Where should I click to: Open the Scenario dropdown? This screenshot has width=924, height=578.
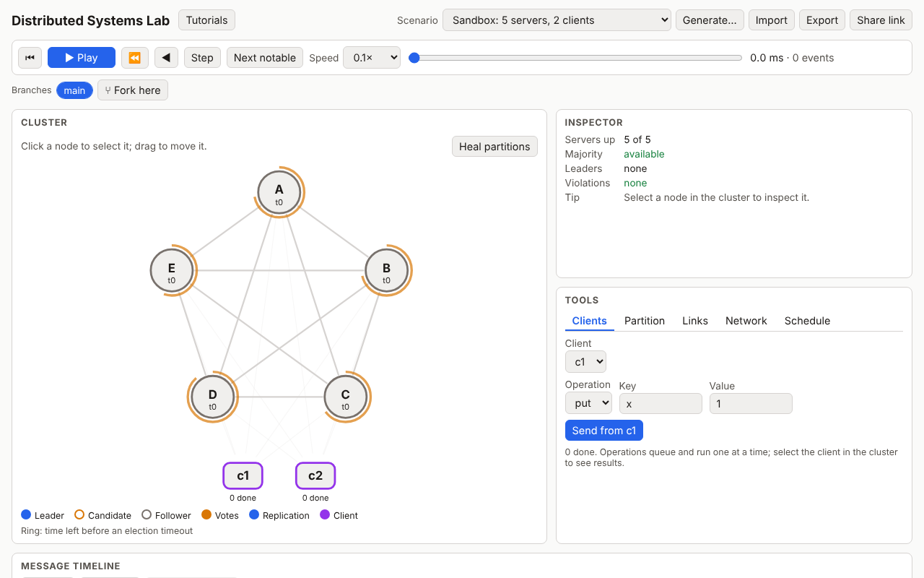click(x=557, y=20)
